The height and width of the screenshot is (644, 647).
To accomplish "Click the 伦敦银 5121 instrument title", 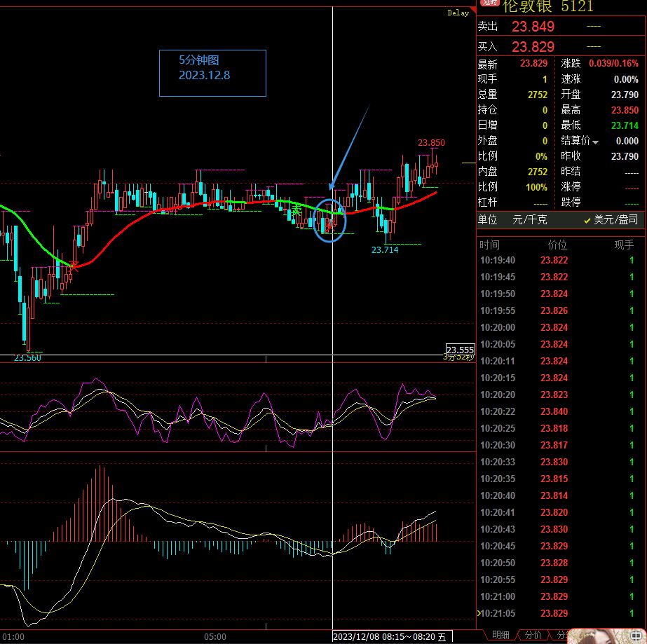I will [547, 6].
